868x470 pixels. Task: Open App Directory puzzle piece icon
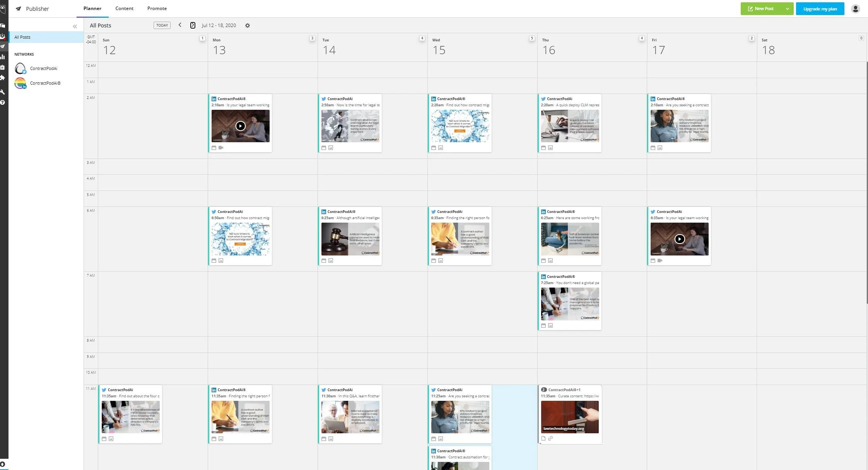pos(3,78)
